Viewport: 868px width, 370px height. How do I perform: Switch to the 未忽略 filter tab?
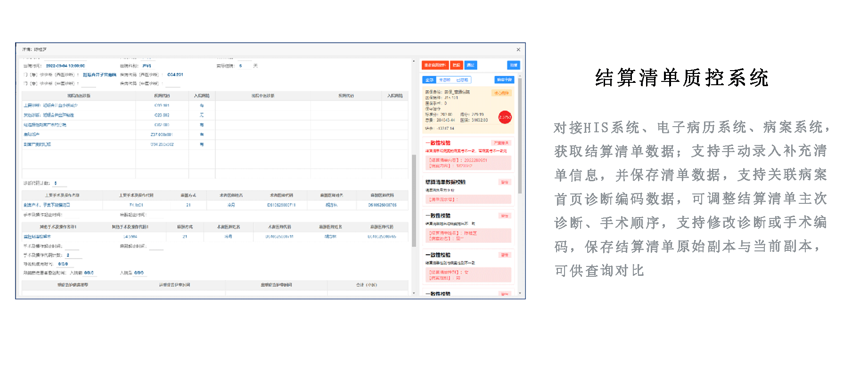[444, 80]
